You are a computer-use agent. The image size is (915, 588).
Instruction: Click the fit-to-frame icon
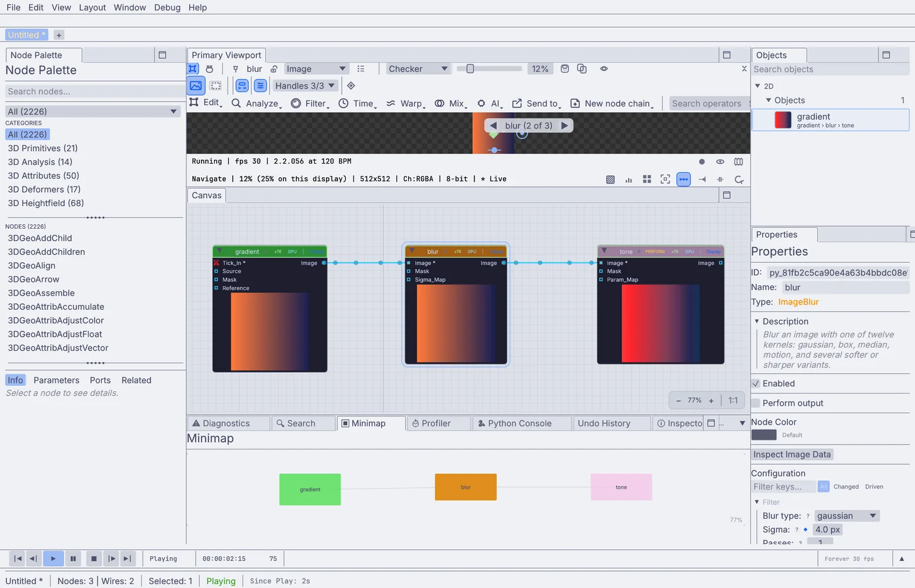(665, 179)
